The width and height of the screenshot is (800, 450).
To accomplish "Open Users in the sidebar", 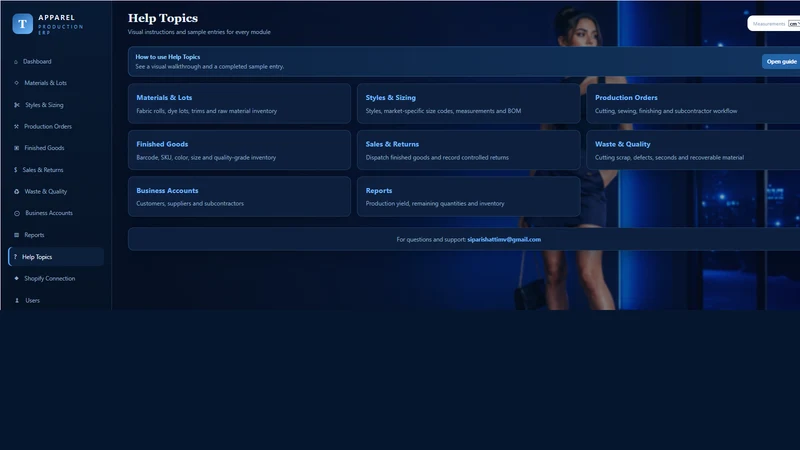I will (56, 301).
